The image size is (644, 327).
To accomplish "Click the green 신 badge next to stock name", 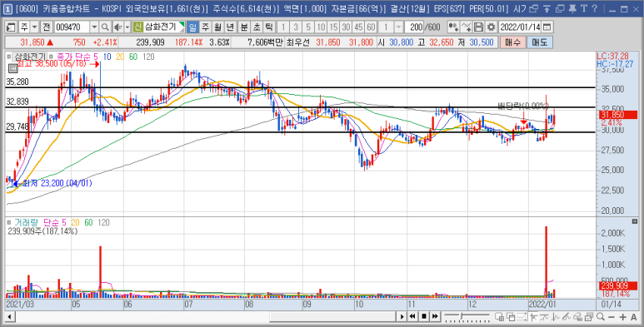I will click(137, 27).
